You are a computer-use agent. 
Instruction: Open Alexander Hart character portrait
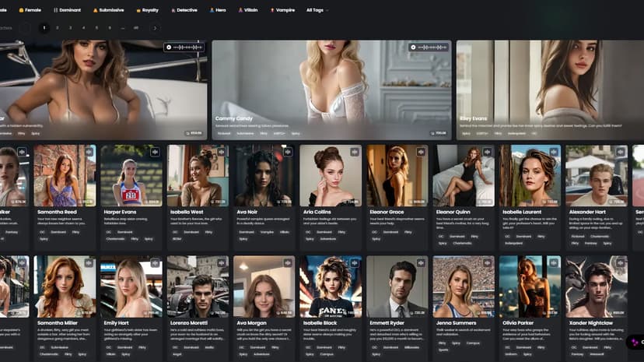point(597,175)
